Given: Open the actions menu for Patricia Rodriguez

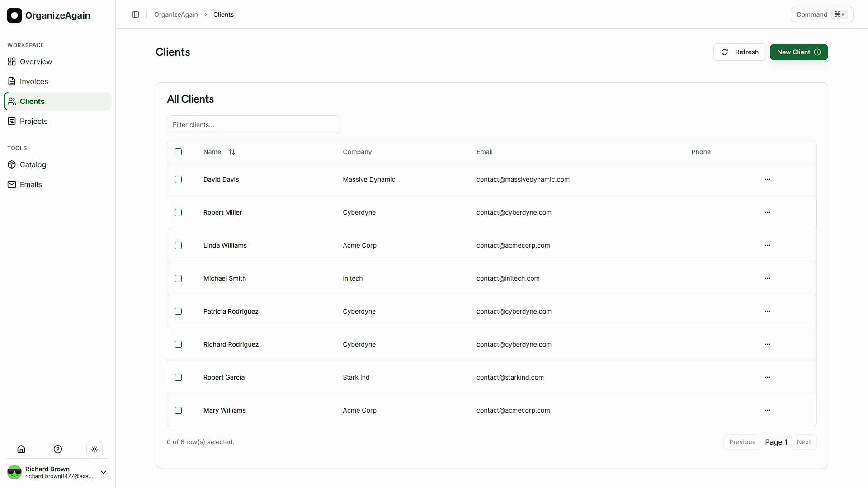Looking at the screenshot, I should 767,311.
